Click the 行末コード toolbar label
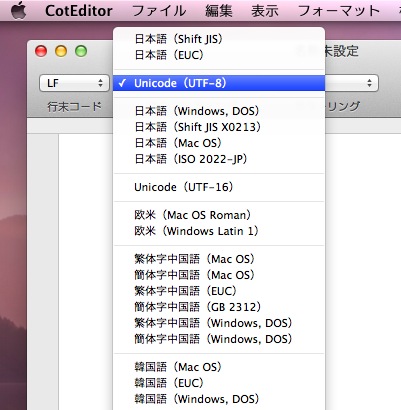Screen dimensions: 401x410 74,106
